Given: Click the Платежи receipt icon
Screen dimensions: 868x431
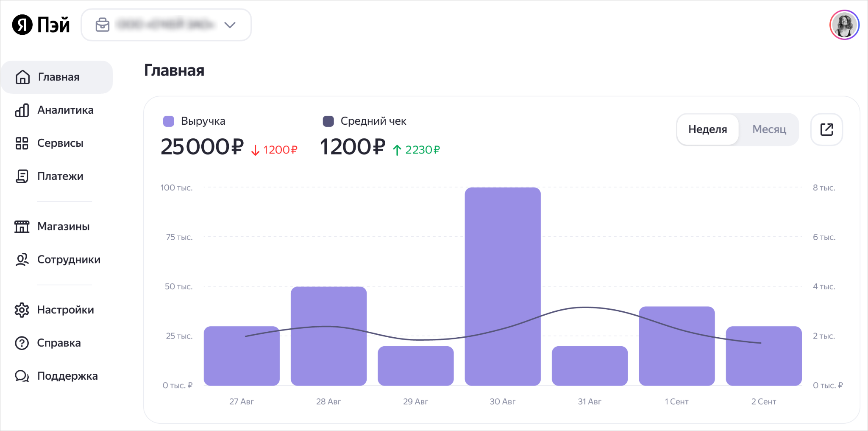Looking at the screenshot, I should (x=22, y=176).
